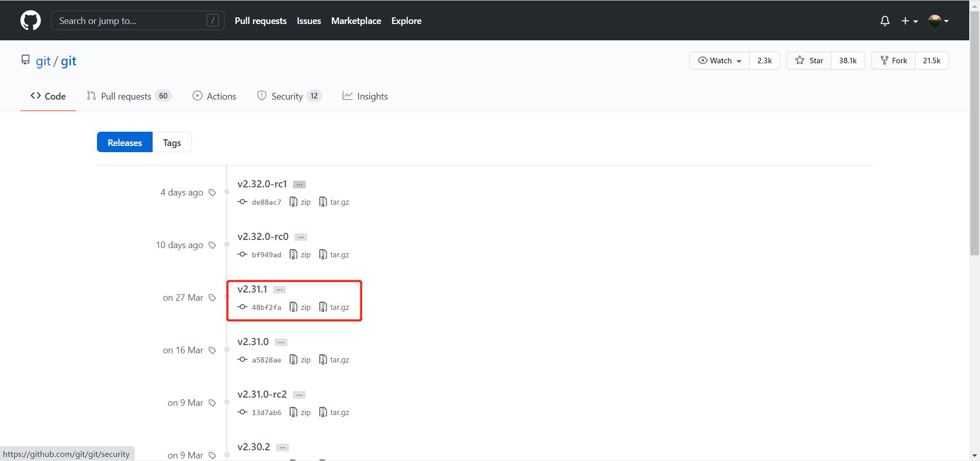The height and width of the screenshot is (461, 980).
Task: Open the v2.31.0-rc2 tag
Action: [262, 394]
